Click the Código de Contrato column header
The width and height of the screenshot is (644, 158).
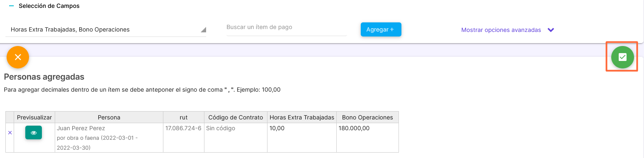pyautogui.click(x=236, y=117)
